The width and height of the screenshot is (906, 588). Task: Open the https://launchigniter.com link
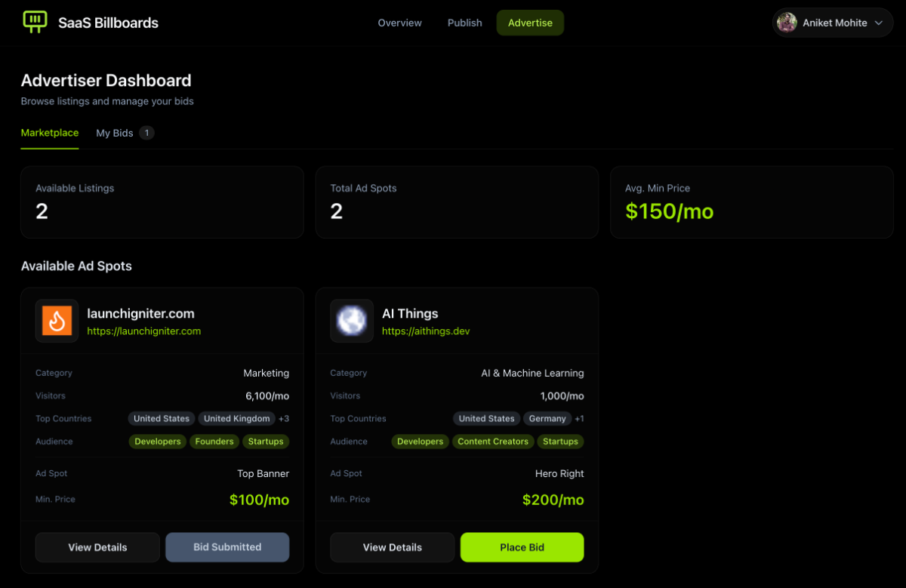[x=143, y=331]
